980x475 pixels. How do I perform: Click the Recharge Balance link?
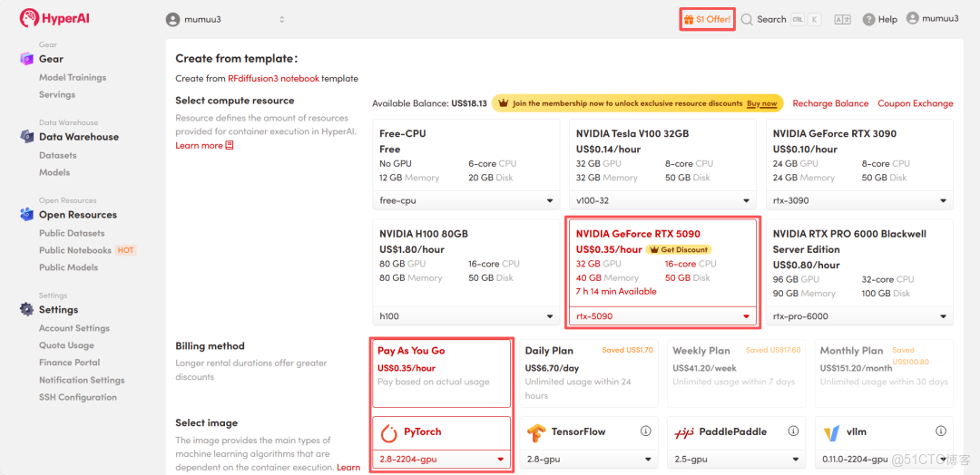click(830, 103)
